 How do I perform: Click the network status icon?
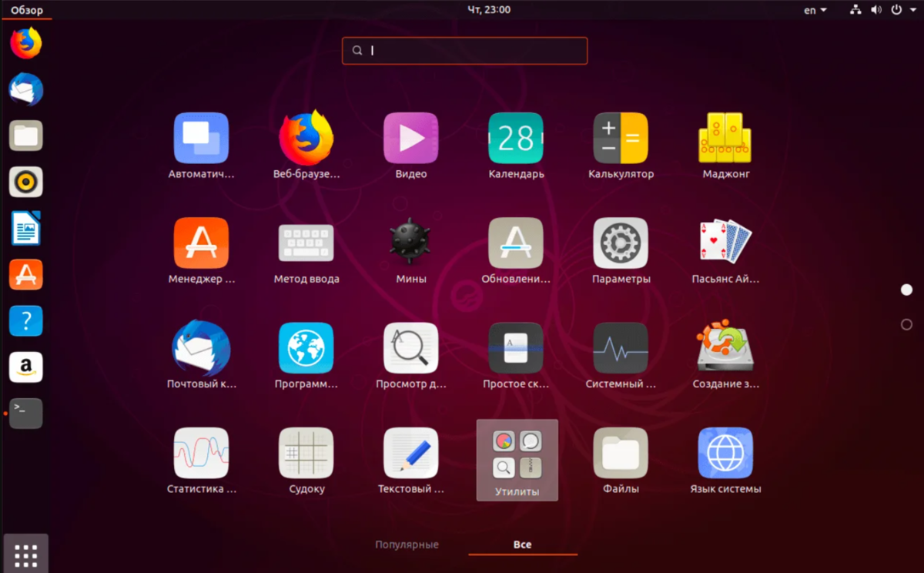pos(856,10)
